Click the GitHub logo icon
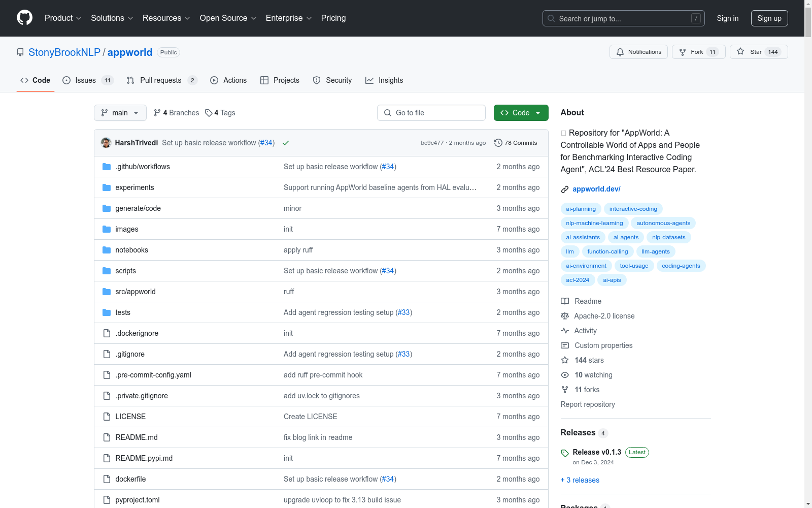Image resolution: width=812 pixels, height=508 pixels. 24,18
